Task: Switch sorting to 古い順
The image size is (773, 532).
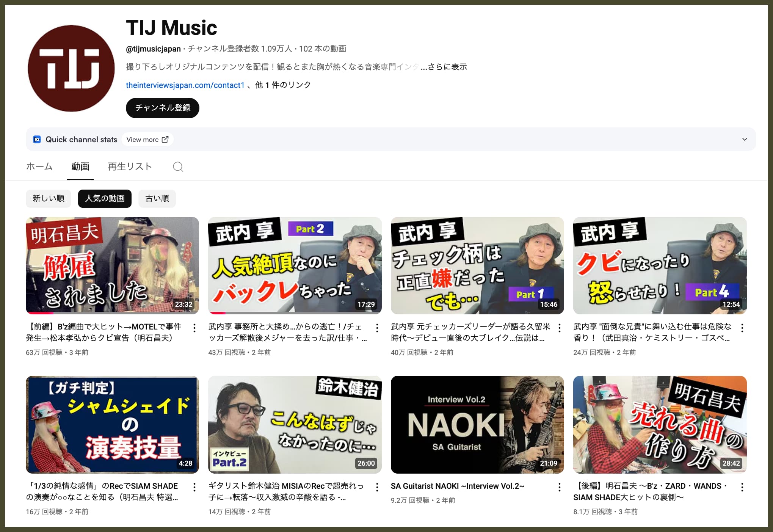Action: (x=157, y=199)
